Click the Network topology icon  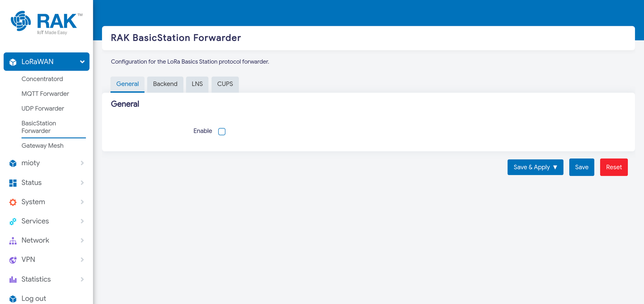click(13, 241)
